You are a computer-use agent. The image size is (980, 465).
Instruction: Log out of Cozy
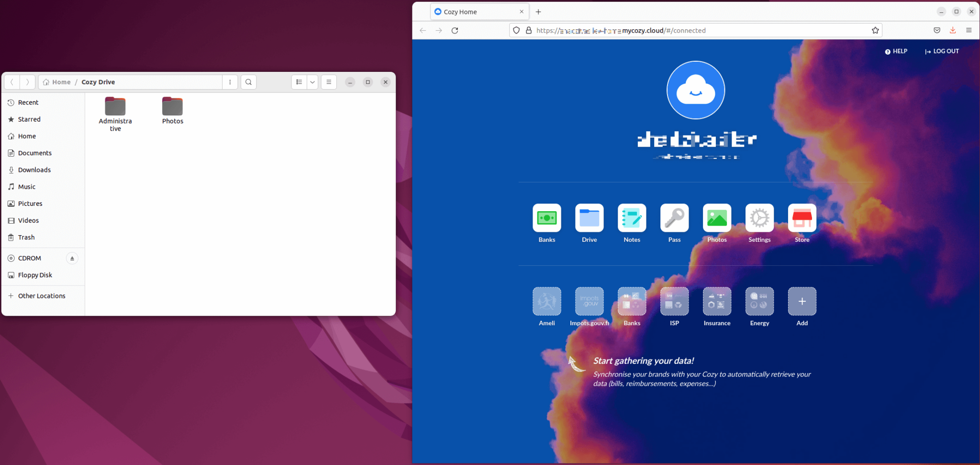(x=941, y=51)
